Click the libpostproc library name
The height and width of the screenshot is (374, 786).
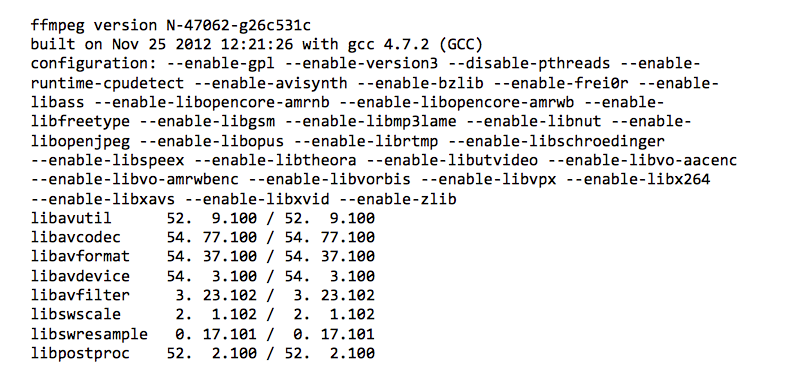click(80, 353)
